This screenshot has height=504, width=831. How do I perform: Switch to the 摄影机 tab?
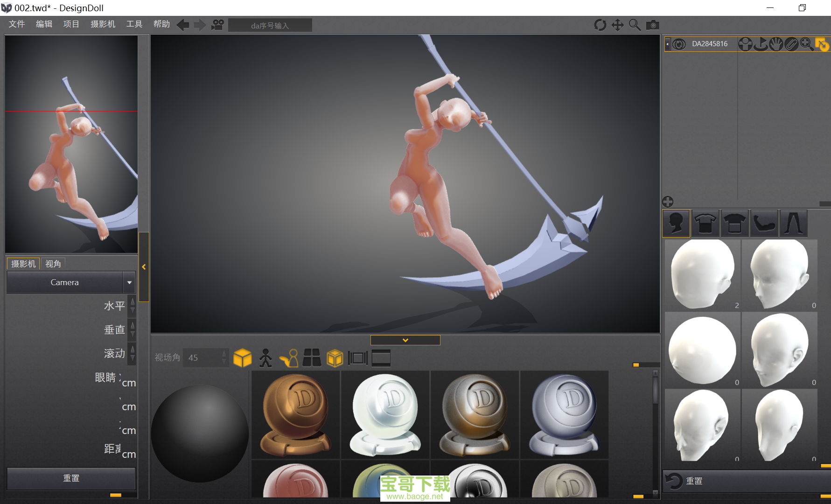(23, 264)
